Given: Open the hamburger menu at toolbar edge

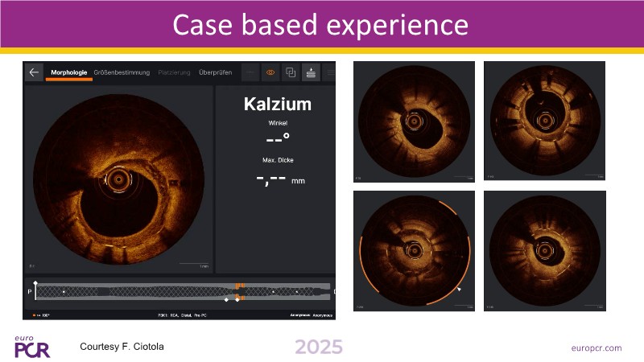Looking at the screenshot, I should point(329,72).
